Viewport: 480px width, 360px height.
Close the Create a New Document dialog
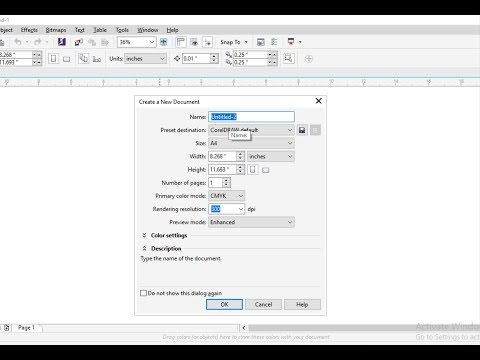coord(318,101)
